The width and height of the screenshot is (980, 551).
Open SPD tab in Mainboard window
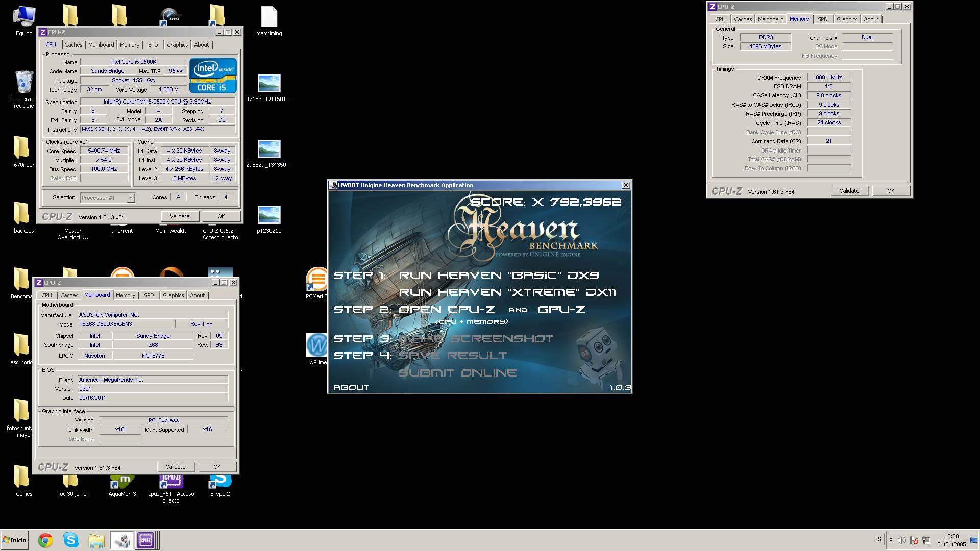click(x=149, y=295)
